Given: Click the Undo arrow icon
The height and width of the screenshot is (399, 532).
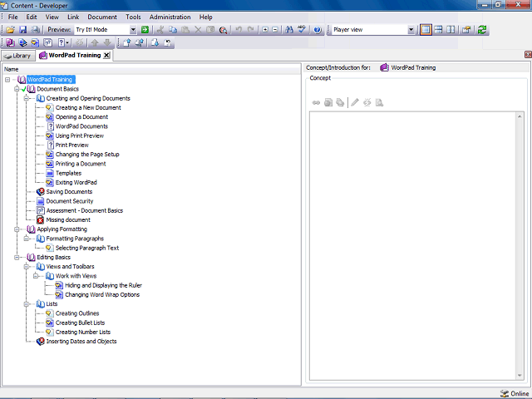Looking at the screenshot, I should pyautogui.click(x=239, y=30).
